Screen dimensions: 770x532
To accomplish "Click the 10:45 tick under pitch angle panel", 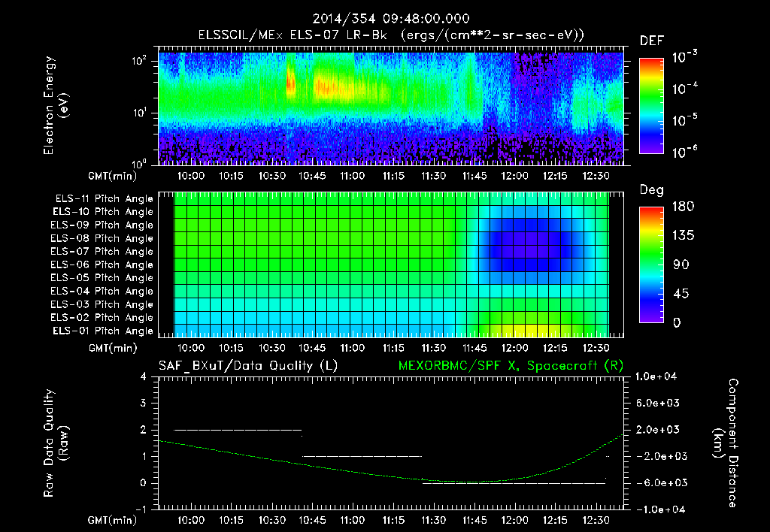I will [312, 348].
